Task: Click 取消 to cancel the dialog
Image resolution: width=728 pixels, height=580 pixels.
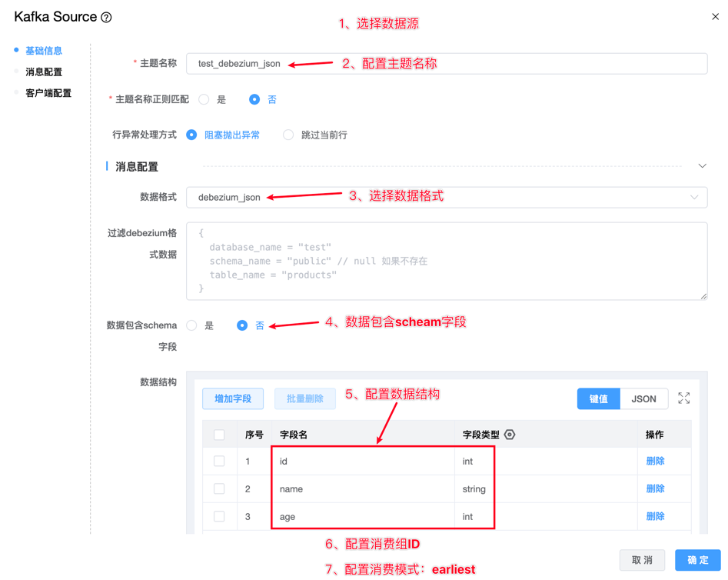Action: tap(642, 560)
